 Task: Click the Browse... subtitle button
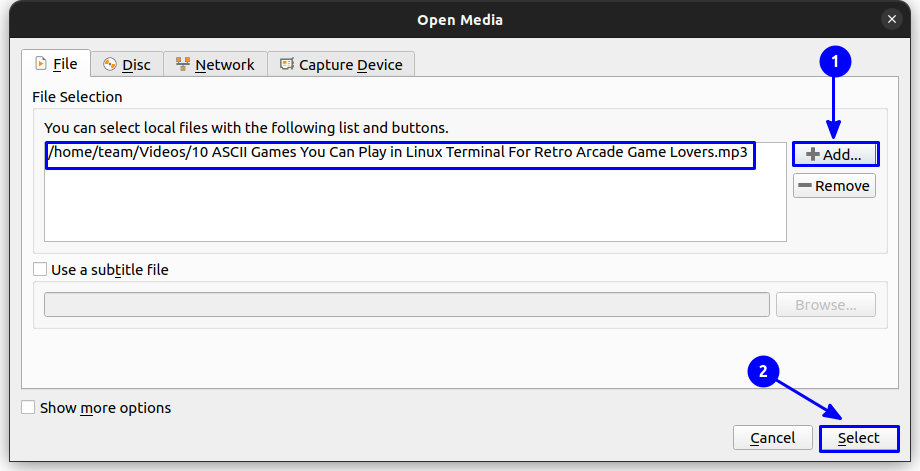click(x=825, y=305)
